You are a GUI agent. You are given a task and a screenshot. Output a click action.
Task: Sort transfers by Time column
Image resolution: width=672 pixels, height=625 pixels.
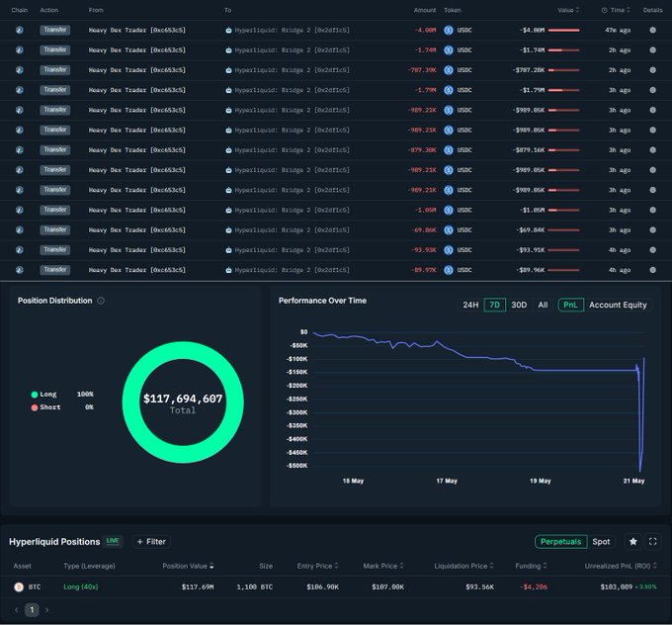tap(617, 10)
